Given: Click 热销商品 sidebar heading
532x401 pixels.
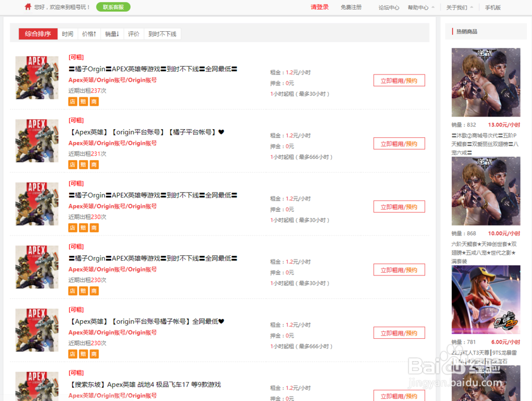Looking at the screenshot, I should click(467, 31).
